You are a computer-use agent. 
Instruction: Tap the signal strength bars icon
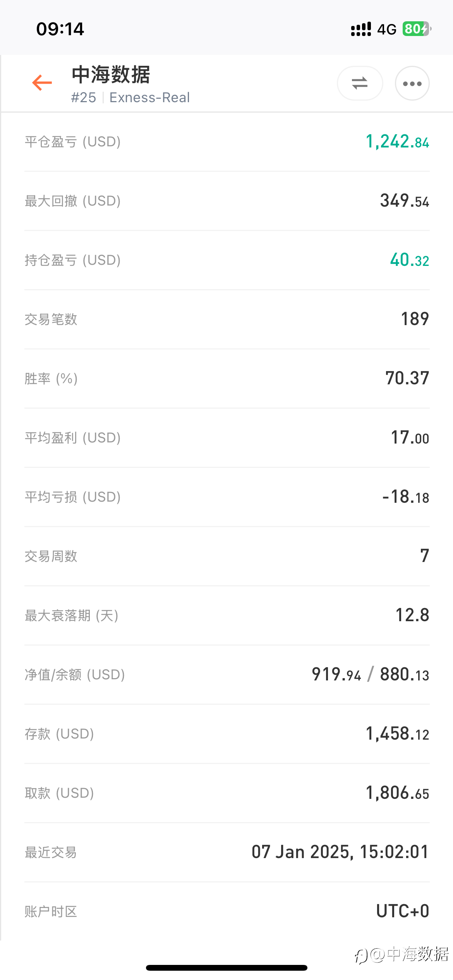[x=361, y=29]
